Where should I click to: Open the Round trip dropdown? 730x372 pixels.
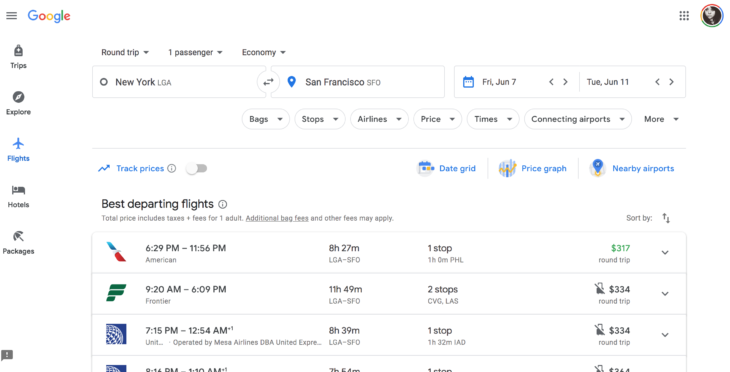125,53
